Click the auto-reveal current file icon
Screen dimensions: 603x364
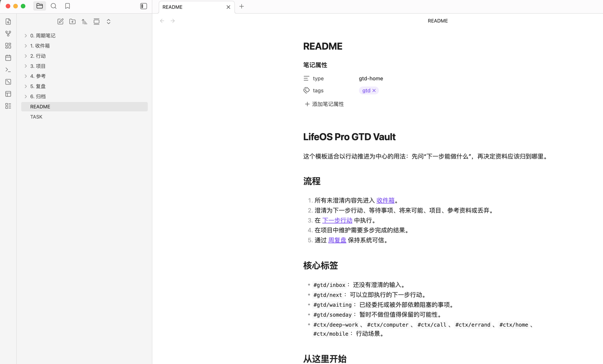click(96, 21)
